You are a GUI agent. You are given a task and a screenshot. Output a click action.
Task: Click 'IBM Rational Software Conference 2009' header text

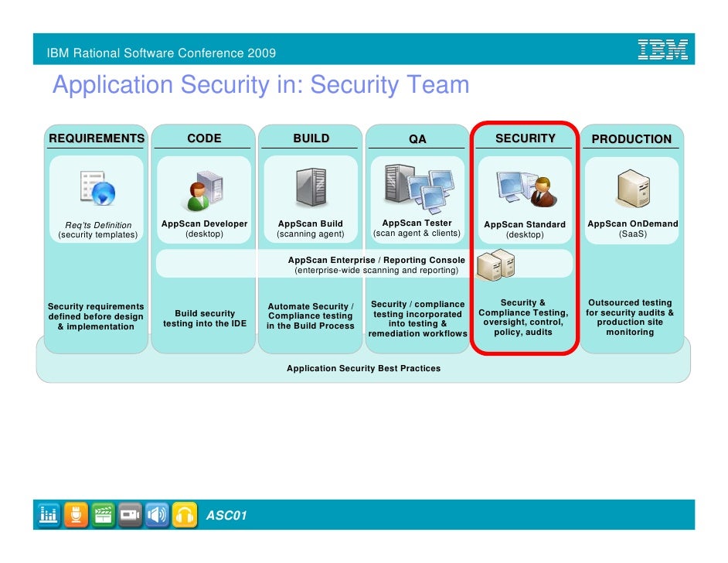[161, 53]
